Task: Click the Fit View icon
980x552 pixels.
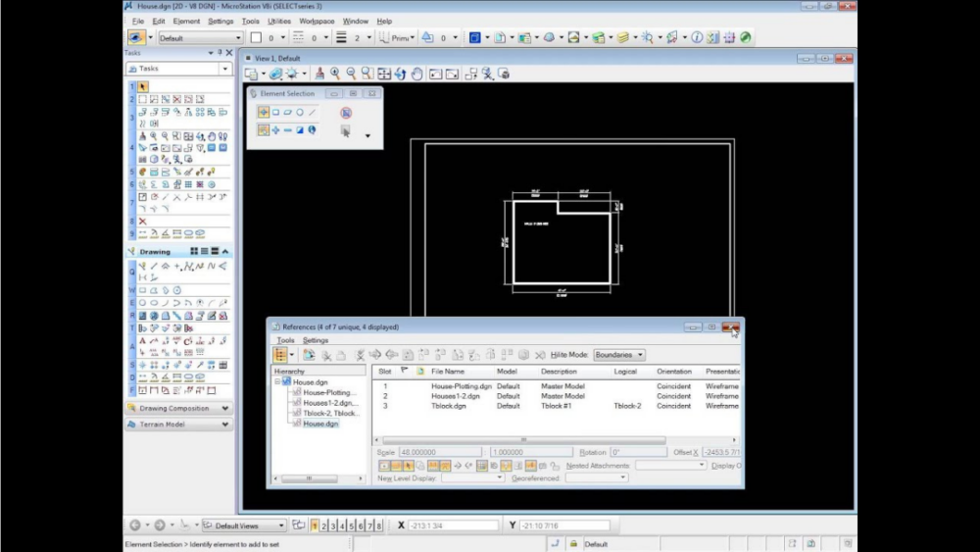Action: click(x=384, y=74)
